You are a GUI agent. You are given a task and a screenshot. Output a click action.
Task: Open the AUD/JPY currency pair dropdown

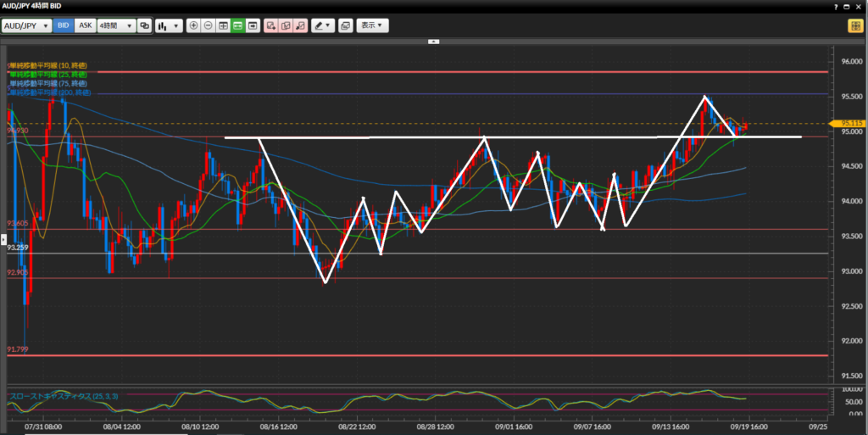click(x=27, y=25)
